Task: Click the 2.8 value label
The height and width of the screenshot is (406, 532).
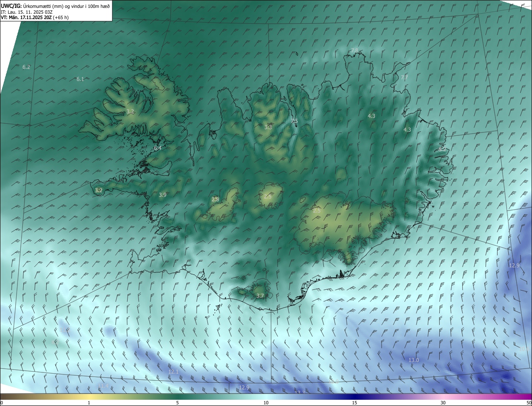Action: (x=215, y=199)
